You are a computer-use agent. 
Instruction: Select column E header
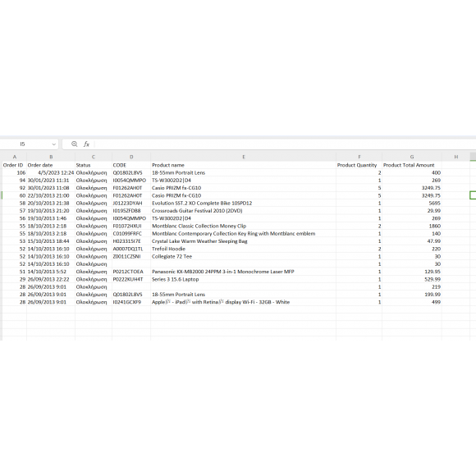[244, 157]
